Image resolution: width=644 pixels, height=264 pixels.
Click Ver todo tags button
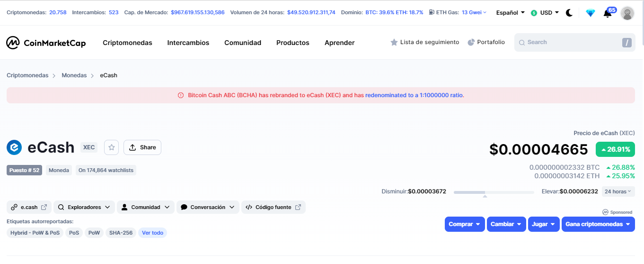[152, 233]
